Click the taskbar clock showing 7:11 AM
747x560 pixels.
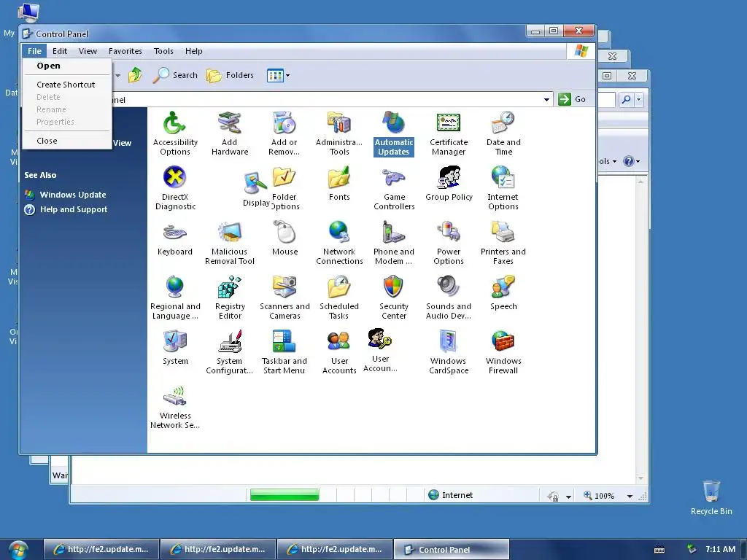pyautogui.click(x=720, y=549)
